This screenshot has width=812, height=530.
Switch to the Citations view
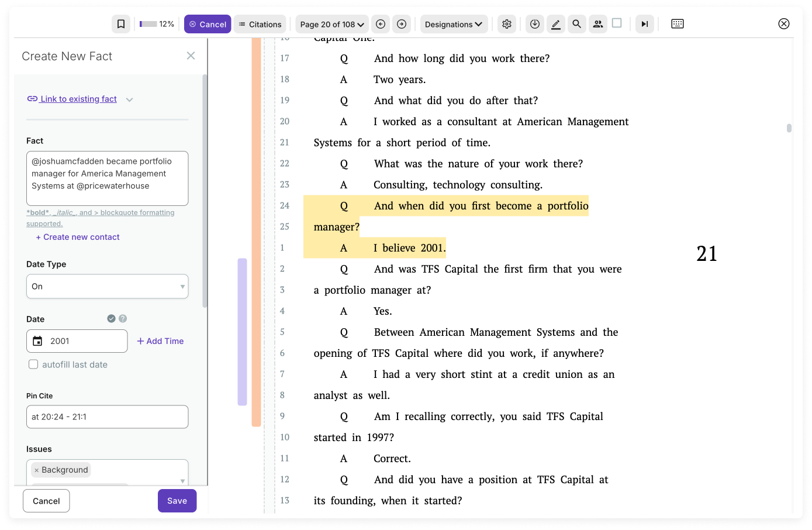(260, 23)
